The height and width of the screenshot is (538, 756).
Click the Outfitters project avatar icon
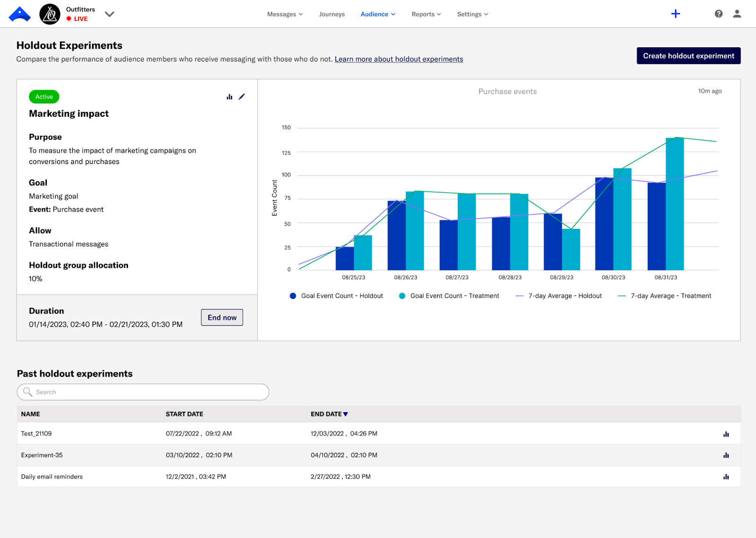coord(50,14)
